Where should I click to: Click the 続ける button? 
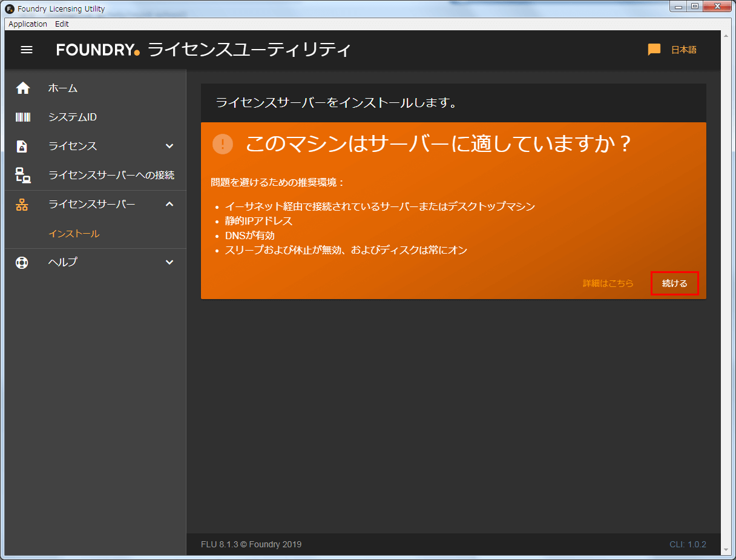[x=675, y=283]
